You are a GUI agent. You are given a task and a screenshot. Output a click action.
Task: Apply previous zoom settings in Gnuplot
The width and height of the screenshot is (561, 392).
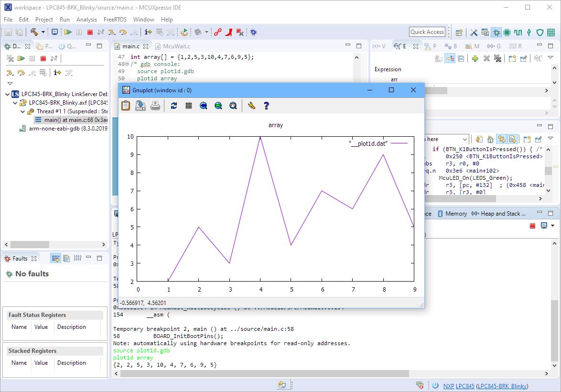(204, 106)
